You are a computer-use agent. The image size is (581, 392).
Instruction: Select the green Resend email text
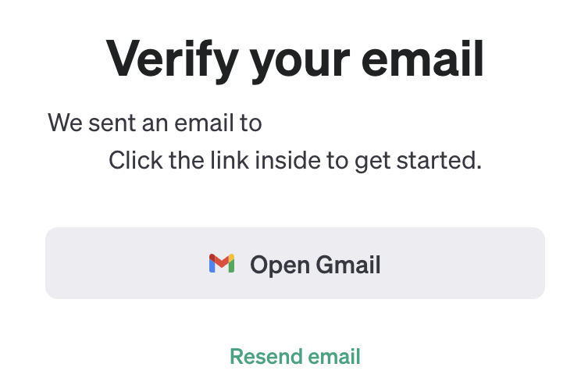[295, 356]
